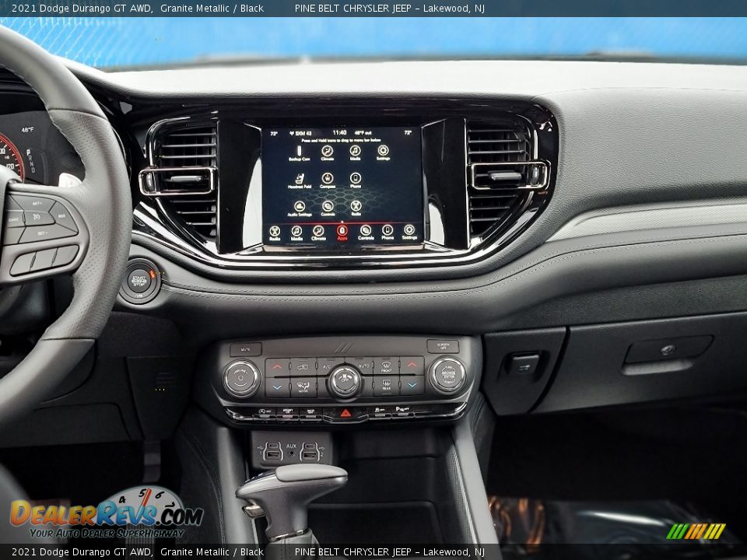Toggle the park assist OFF switch
The height and width of the screenshot is (560, 747).
point(402,410)
